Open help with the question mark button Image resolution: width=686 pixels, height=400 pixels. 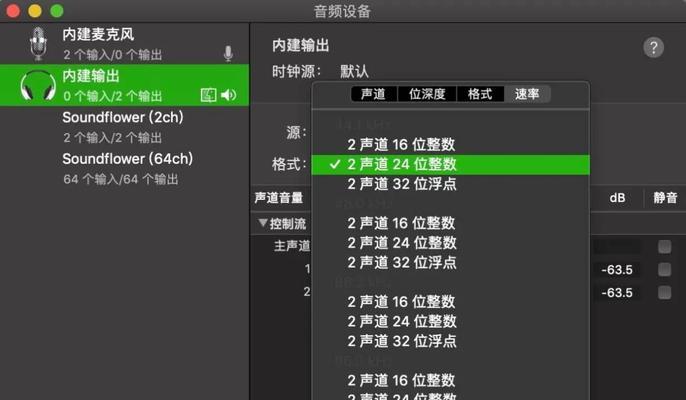click(x=654, y=47)
